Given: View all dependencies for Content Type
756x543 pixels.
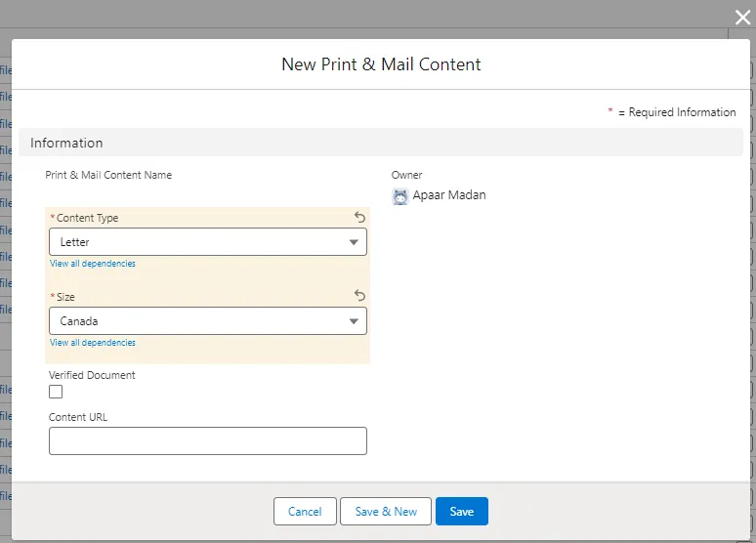Looking at the screenshot, I should 93,264.
